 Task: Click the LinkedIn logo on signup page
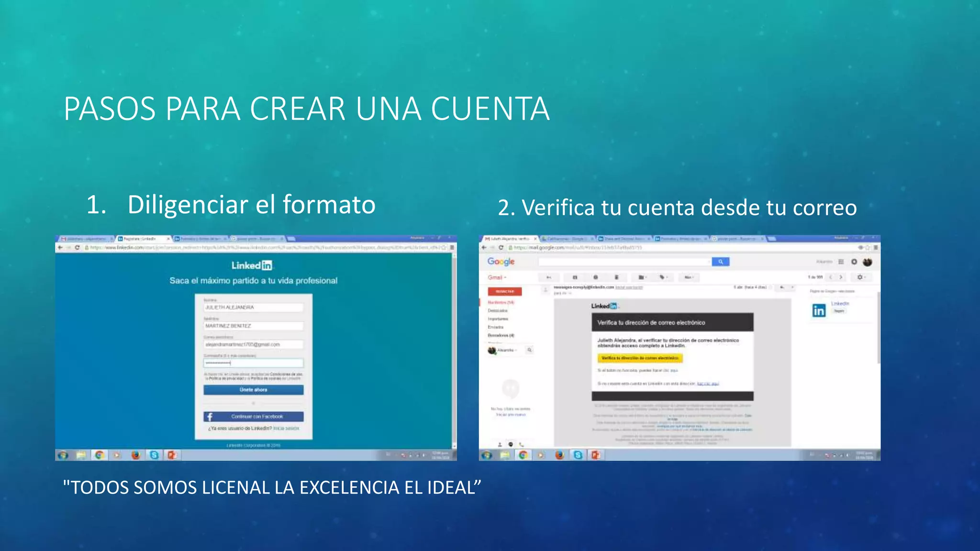[x=252, y=265]
